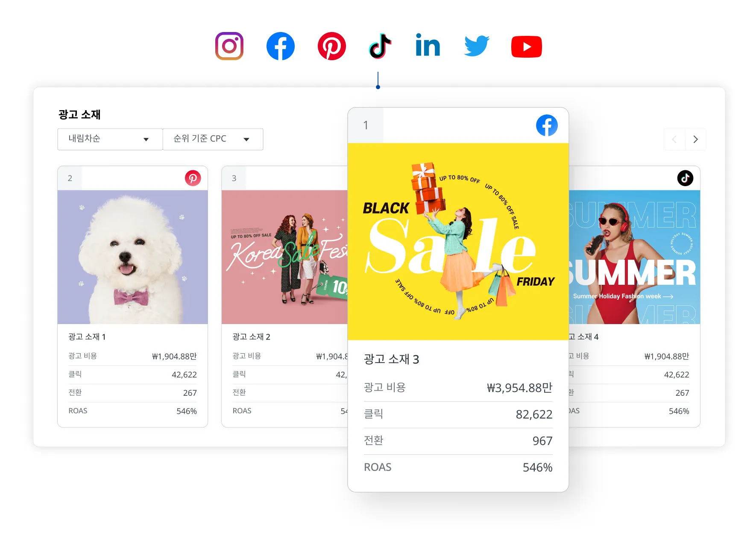This screenshot has height=538, width=756.
Task: Click ROAS 546% in 광고 소재 3
Action: 537,468
